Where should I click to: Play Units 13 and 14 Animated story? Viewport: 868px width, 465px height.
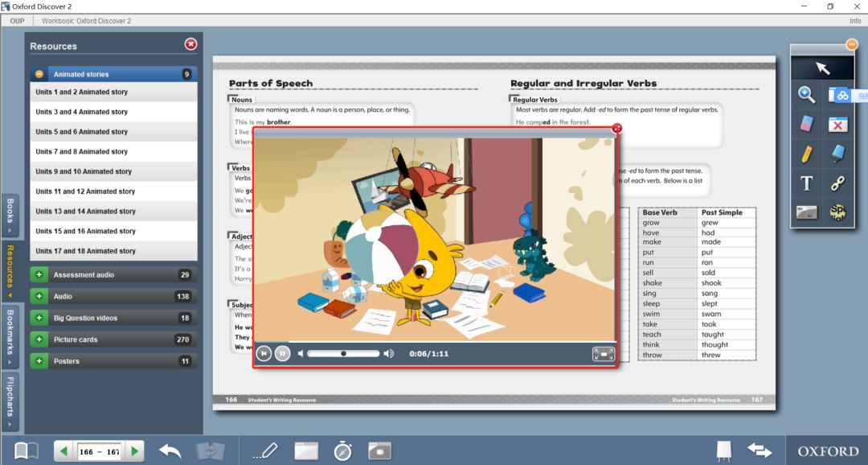click(x=113, y=212)
